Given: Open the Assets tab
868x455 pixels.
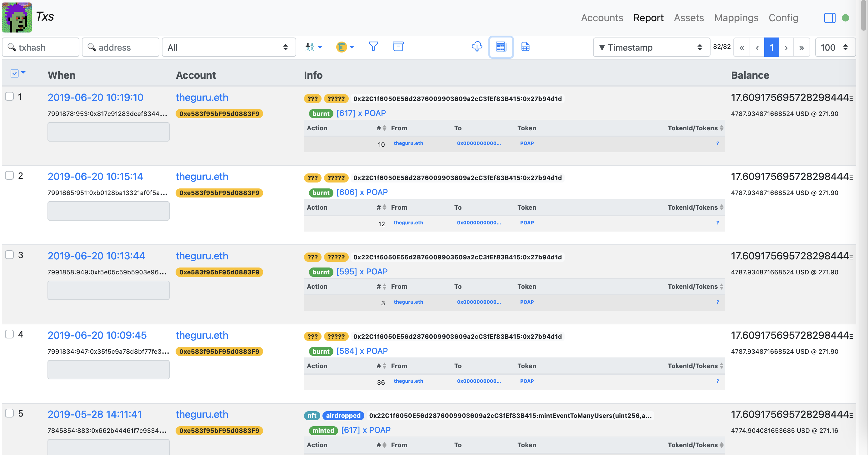Looking at the screenshot, I should [689, 17].
